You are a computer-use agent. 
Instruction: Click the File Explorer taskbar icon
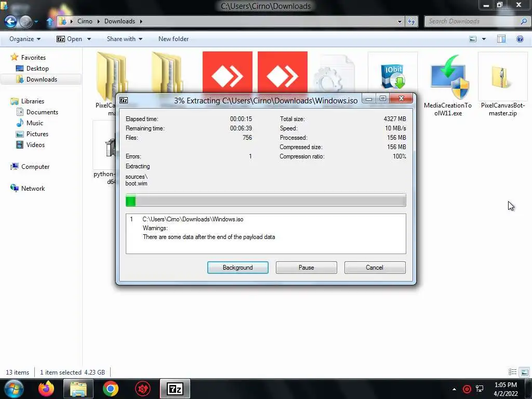(x=78, y=389)
